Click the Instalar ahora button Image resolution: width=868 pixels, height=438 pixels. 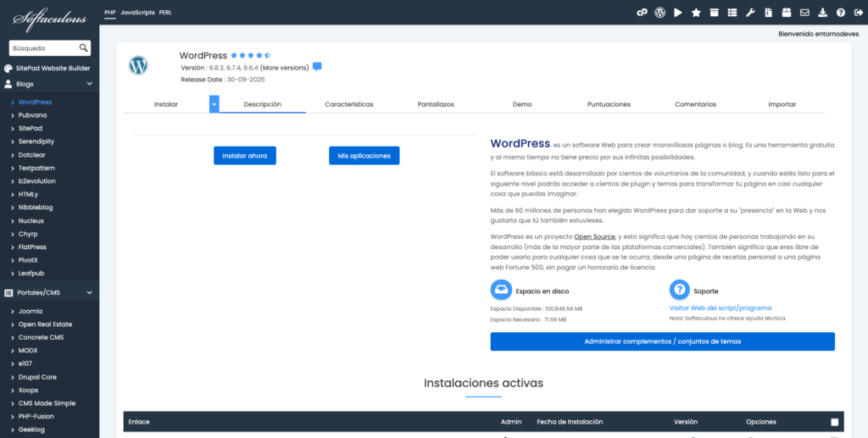pos(245,156)
